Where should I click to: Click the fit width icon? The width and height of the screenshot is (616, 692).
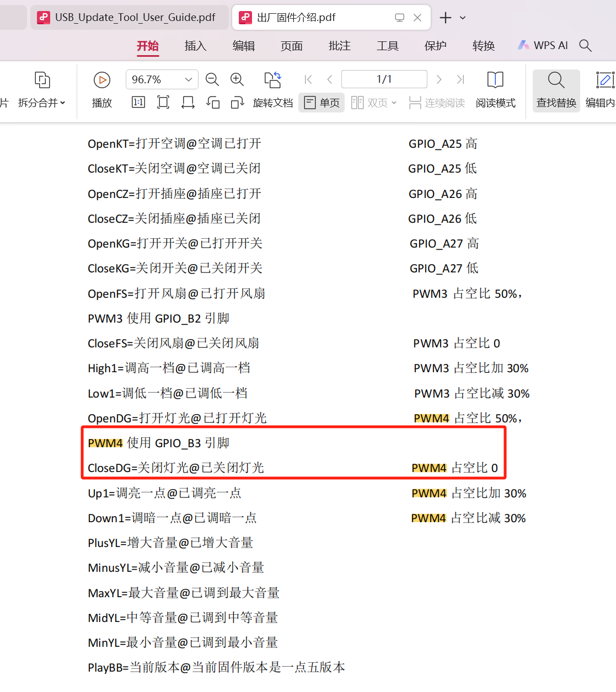pos(188,103)
